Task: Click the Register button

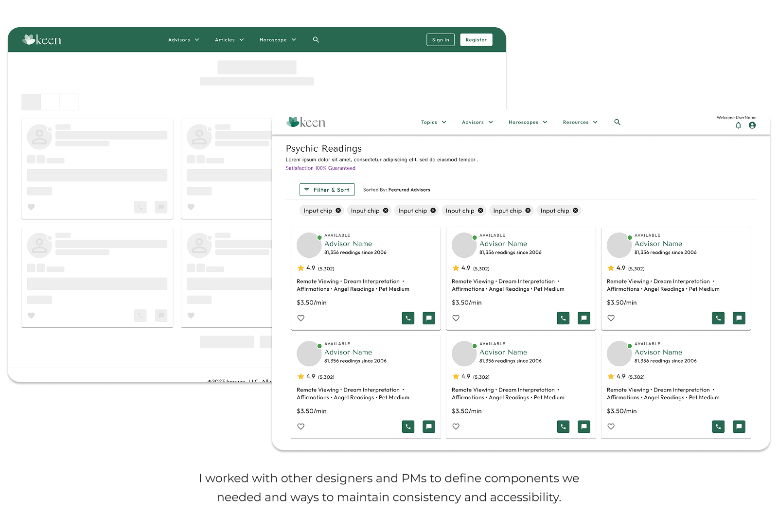Action: pyautogui.click(x=476, y=40)
